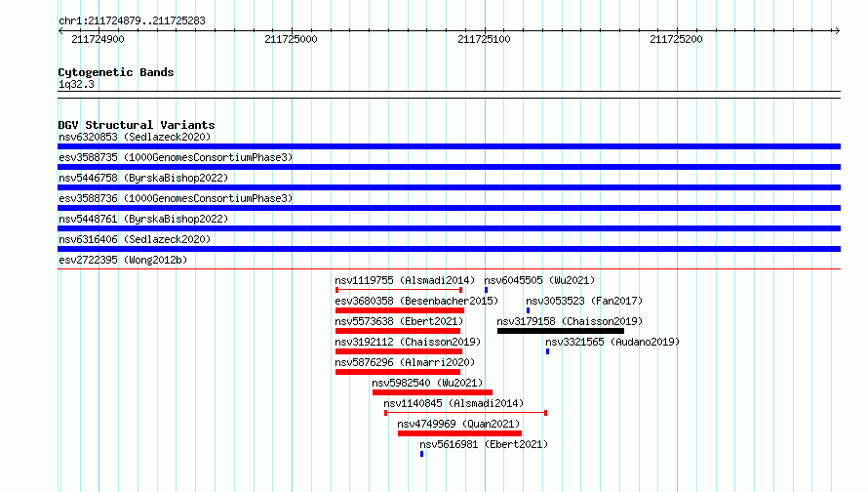Screen dimensions: 868x492
Task: Open the nsv3192112 (Chaisson2019) label
Action: (408, 342)
